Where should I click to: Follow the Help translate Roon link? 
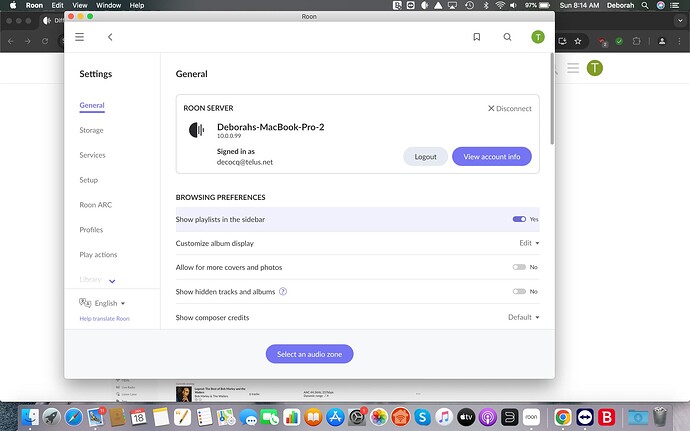click(x=104, y=318)
